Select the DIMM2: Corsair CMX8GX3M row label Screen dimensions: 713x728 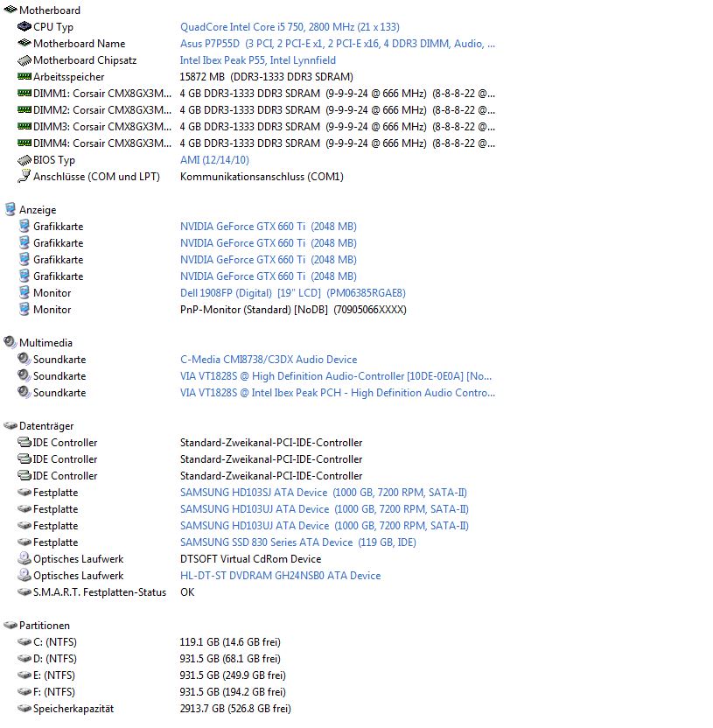[x=102, y=110]
